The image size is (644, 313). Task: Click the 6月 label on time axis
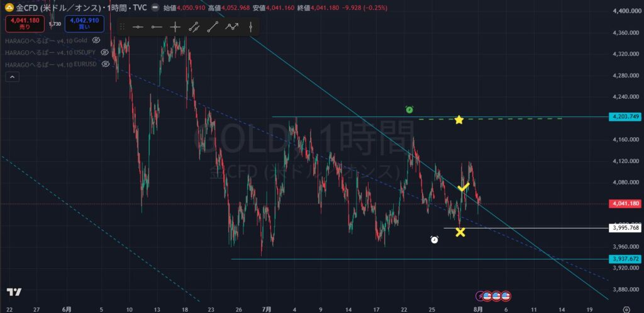68,309
